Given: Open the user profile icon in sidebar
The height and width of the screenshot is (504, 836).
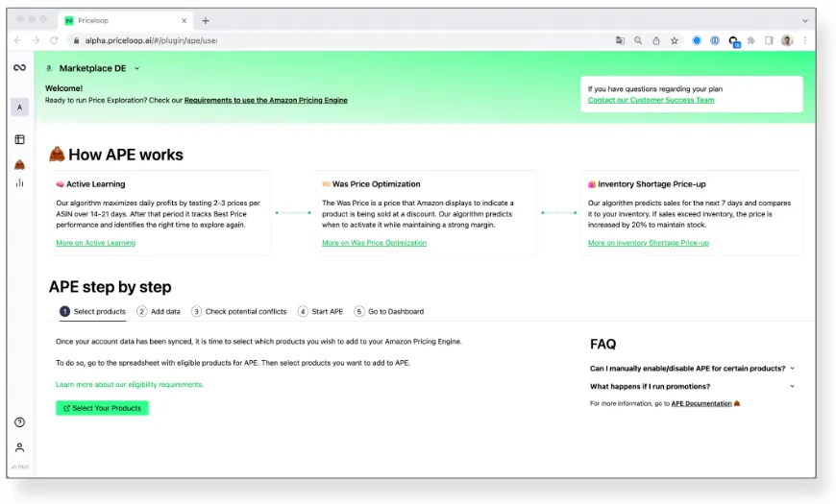Looking at the screenshot, I should 20,447.
